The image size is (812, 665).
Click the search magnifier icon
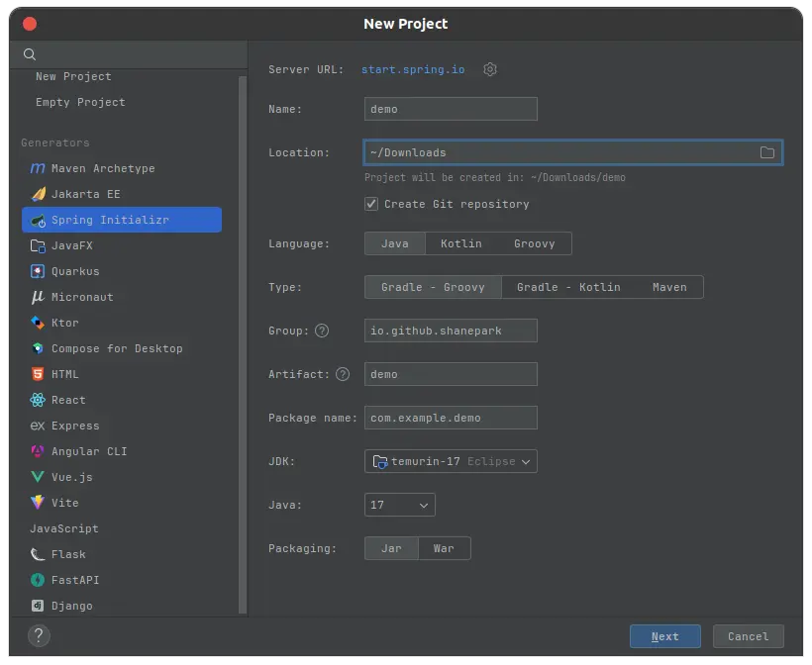click(30, 54)
